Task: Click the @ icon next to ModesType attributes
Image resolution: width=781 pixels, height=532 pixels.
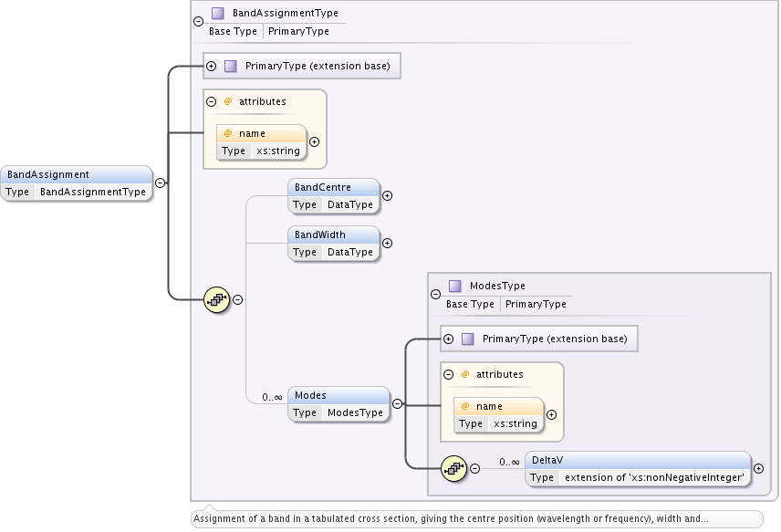Action: 465,375
